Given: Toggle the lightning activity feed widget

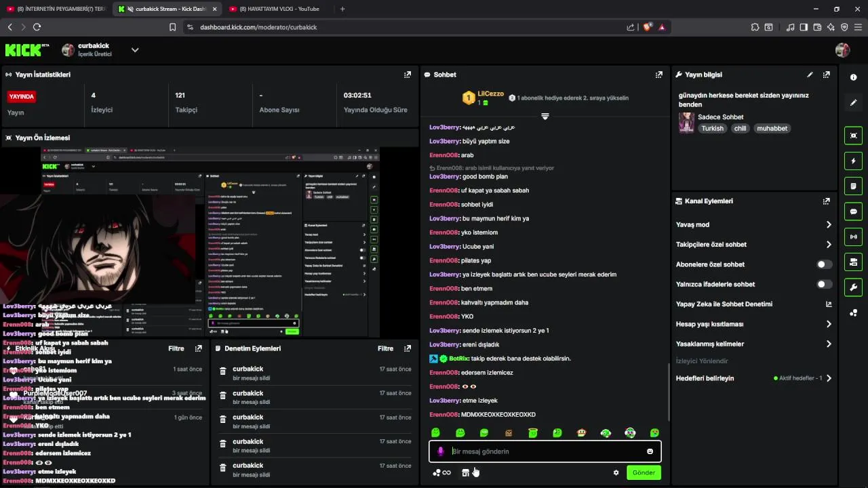Looking at the screenshot, I should click(x=853, y=161).
